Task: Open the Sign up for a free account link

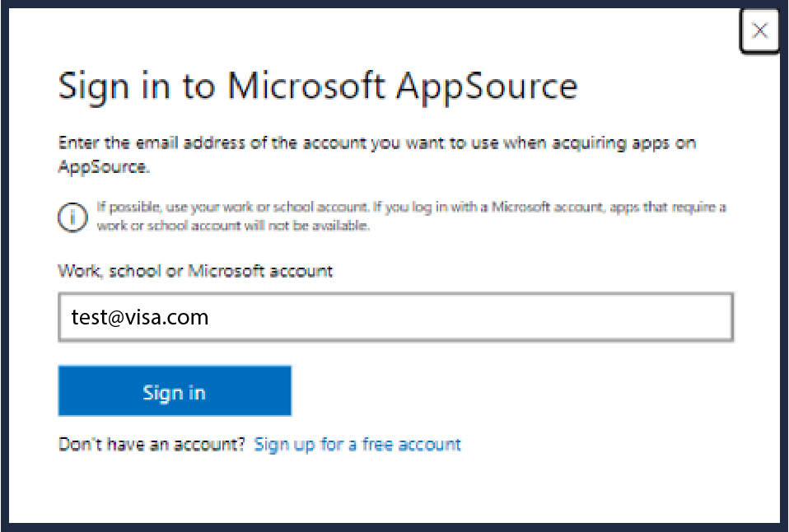Action: click(x=357, y=445)
